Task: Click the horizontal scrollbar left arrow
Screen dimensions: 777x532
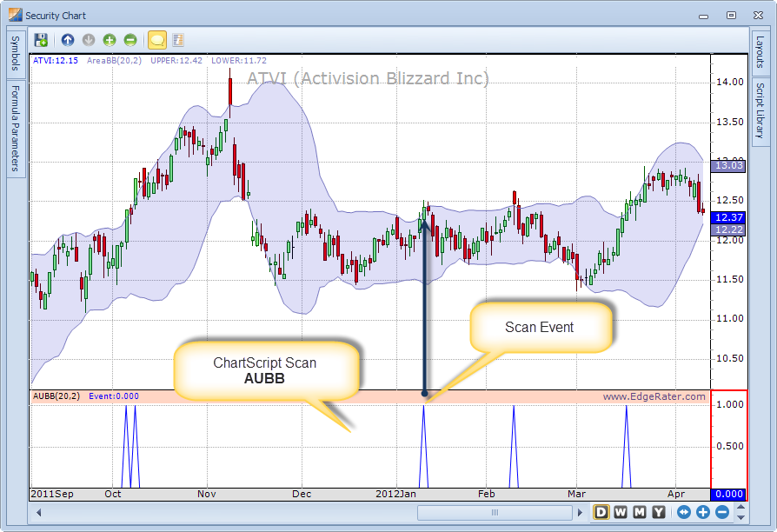Action: (38, 512)
